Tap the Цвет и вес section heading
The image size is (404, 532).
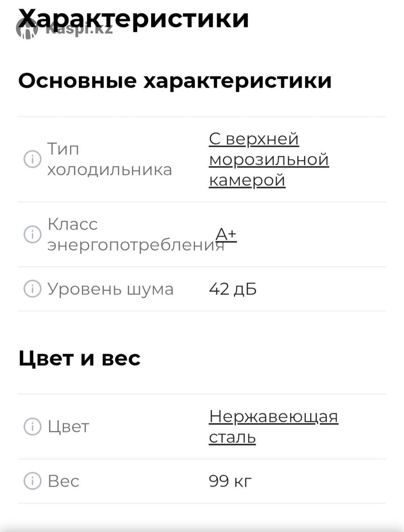[x=79, y=358]
